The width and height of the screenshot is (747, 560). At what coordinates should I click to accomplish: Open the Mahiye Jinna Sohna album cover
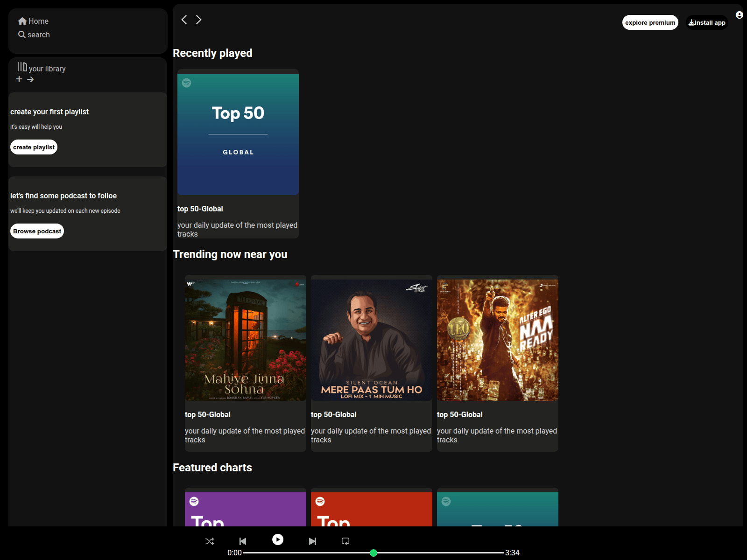[246, 340]
